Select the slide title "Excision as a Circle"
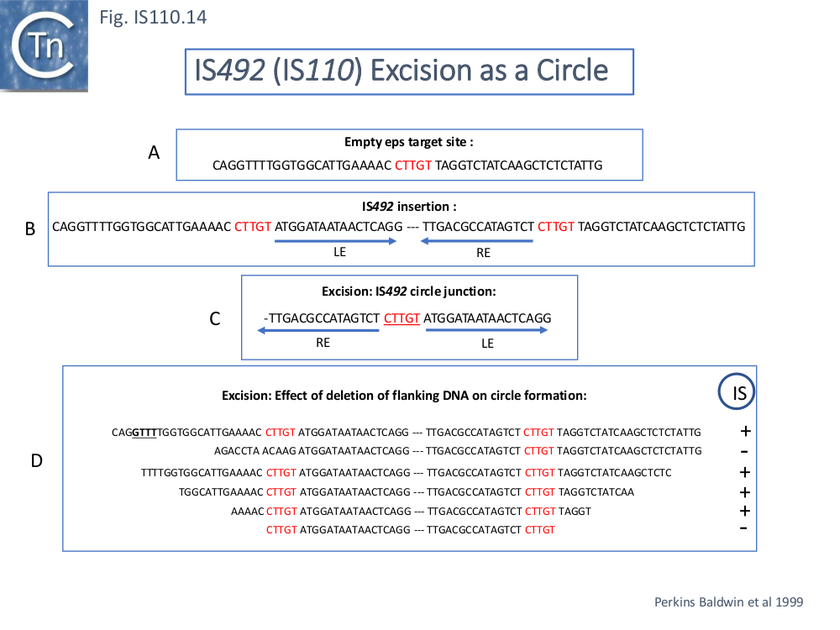Viewport: 840px width, 630px height. pyautogui.click(x=408, y=71)
